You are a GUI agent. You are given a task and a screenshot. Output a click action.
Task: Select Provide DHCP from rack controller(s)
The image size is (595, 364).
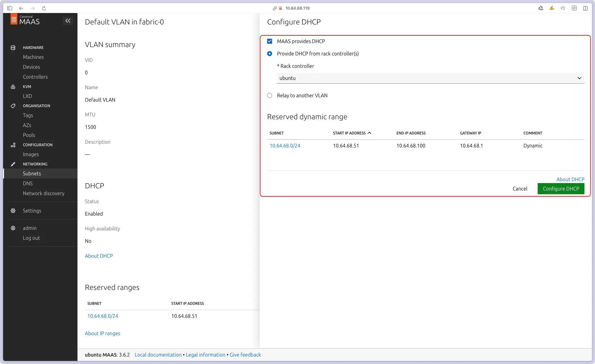click(x=270, y=54)
